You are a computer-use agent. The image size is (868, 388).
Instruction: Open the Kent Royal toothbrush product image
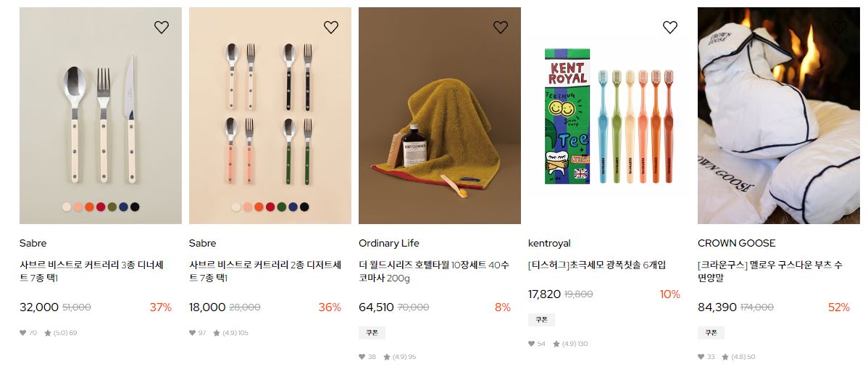609,115
